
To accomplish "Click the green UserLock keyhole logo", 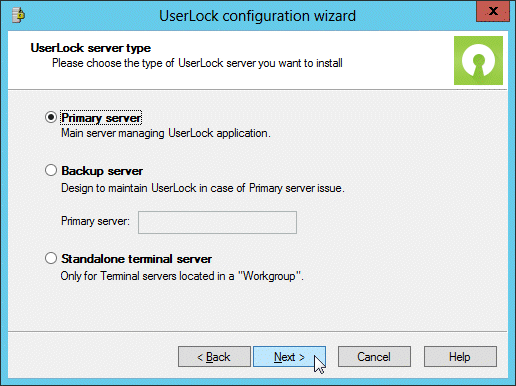I will point(478,60).
